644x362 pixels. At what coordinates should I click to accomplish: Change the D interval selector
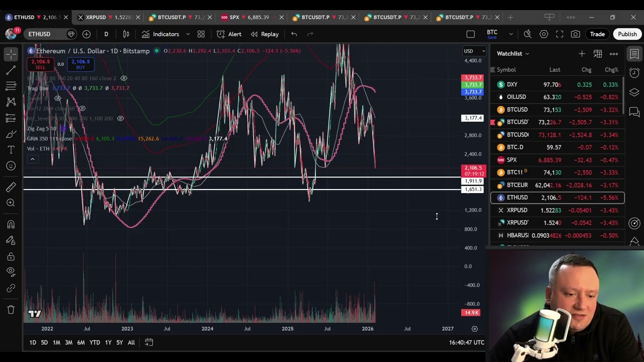[x=106, y=34]
